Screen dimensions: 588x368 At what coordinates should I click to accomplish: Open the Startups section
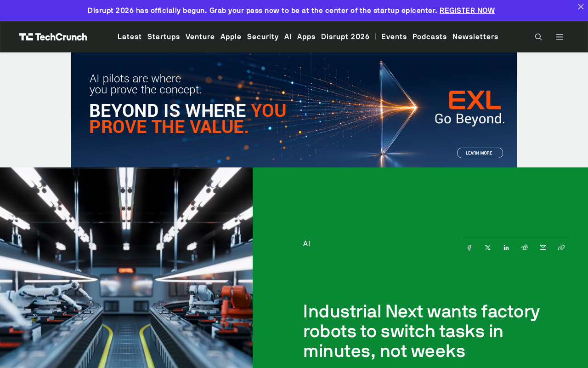coord(164,37)
